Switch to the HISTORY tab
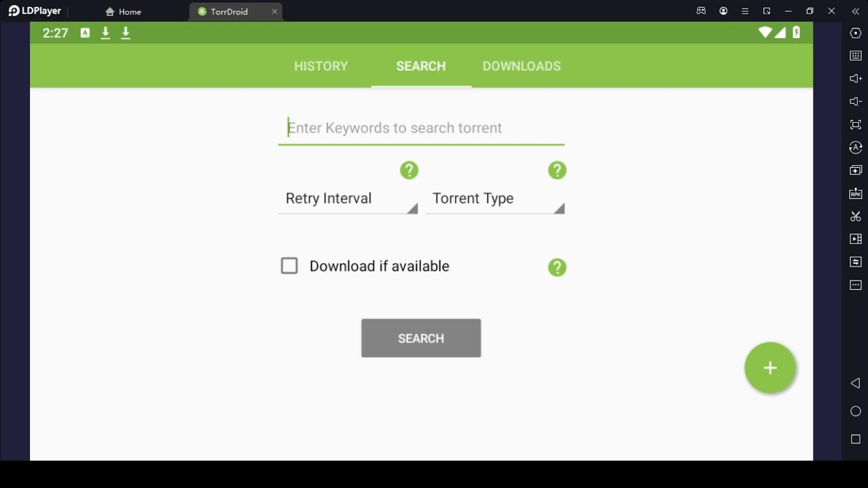This screenshot has width=868, height=488. 321,66
